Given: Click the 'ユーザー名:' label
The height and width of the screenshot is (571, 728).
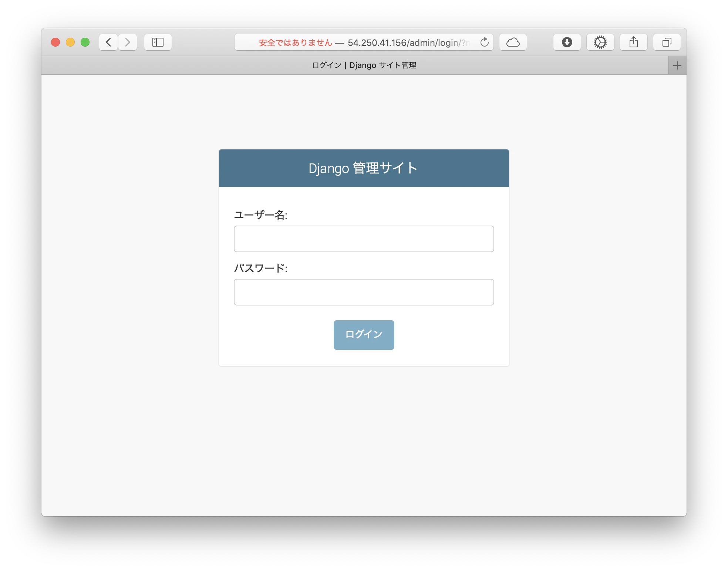Looking at the screenshot, I should pyautogui.click(x=261, y=215).
